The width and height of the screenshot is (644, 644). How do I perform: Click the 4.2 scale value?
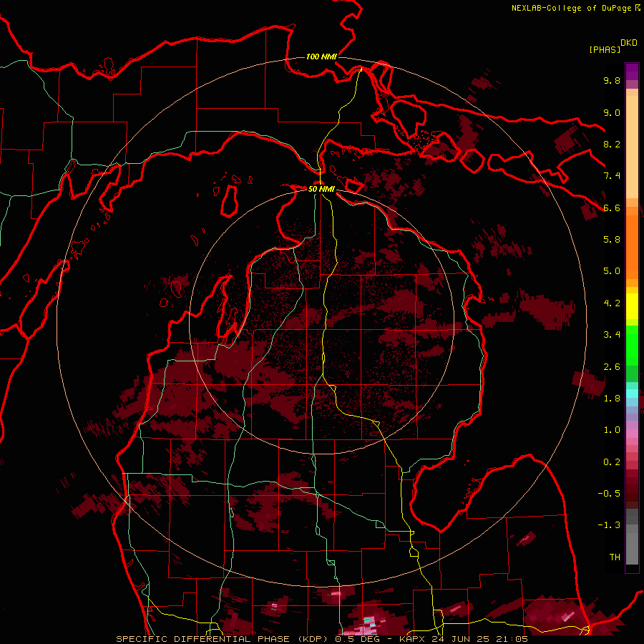[x=612, y=303]
